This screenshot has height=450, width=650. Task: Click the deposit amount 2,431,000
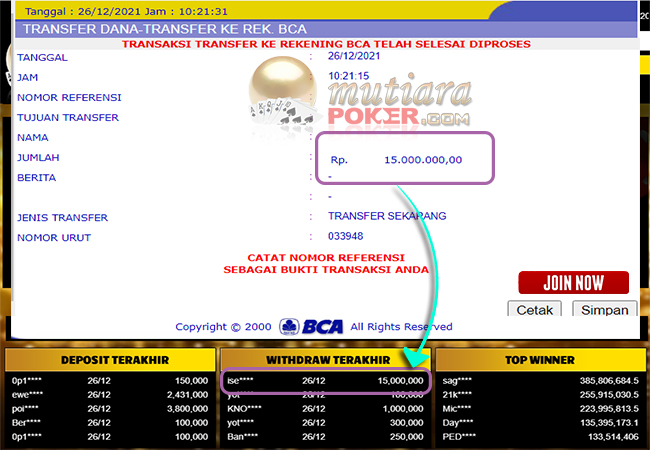pyautogui.click(x=187, y=395)
